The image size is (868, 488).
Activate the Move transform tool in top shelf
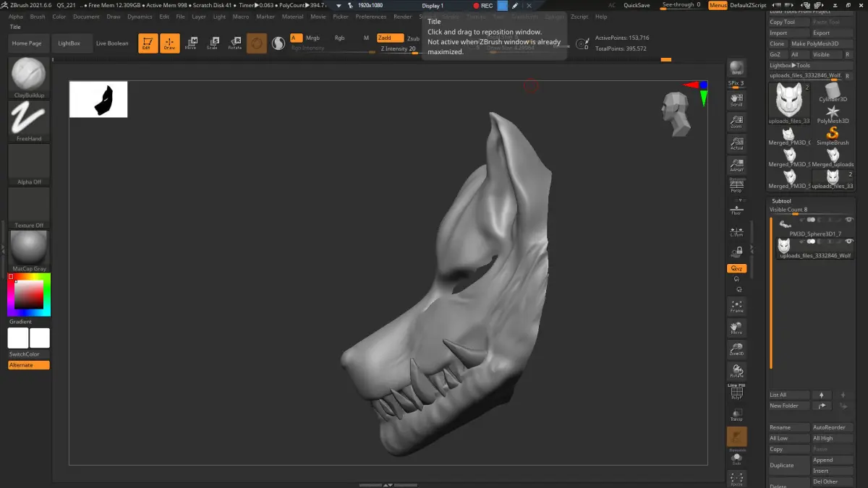191,43
